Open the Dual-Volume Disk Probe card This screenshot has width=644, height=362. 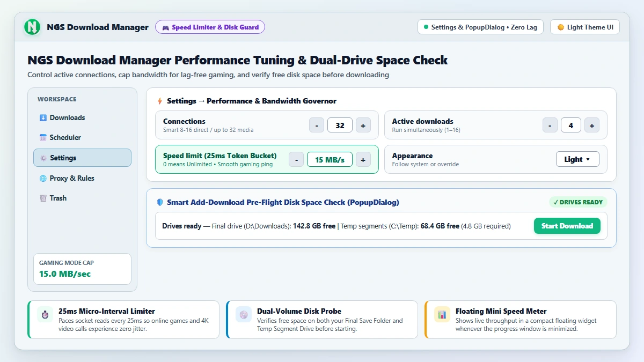point(321,320)
